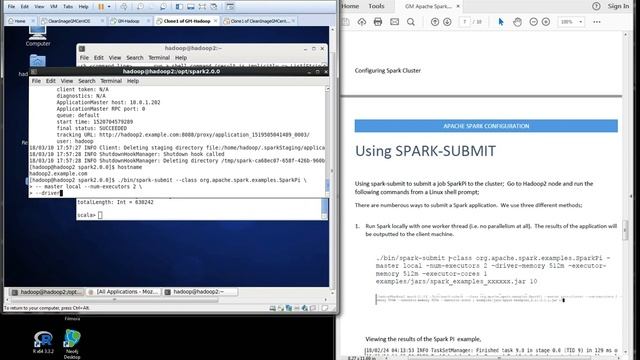Open Edit menu in front spark2.0.0 terminal
This screenshot has height=360, width=640.
pos(51,81)
